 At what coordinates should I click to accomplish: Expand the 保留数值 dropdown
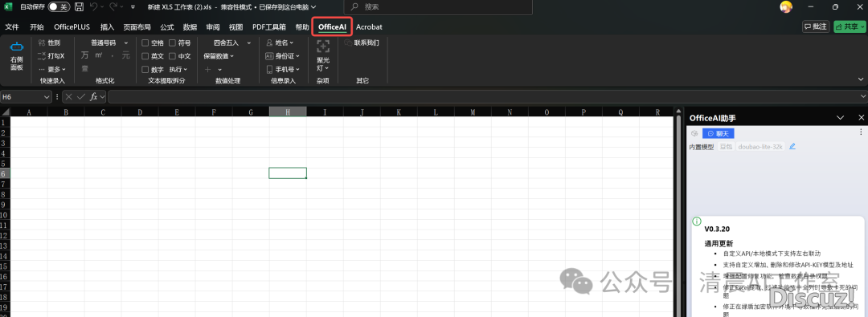[x=219, y=56]
